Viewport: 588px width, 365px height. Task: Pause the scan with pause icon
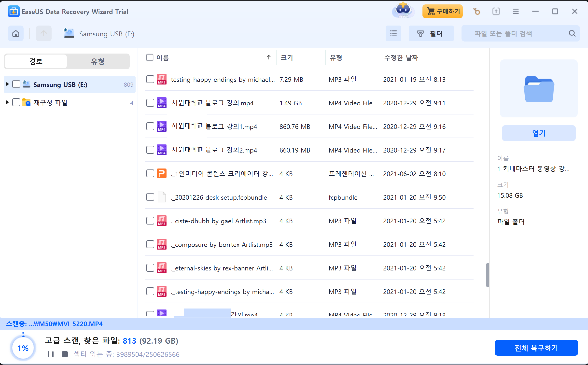[51, 354]
